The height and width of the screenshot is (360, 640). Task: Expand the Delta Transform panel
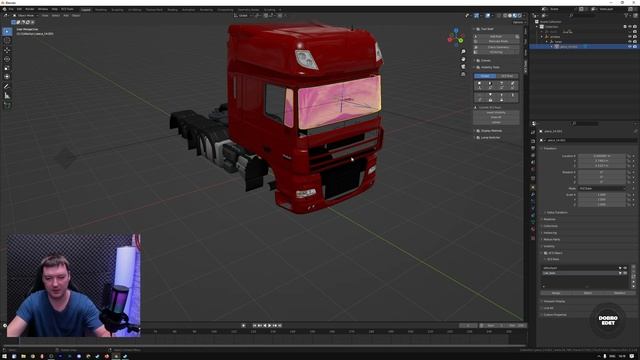556,213
